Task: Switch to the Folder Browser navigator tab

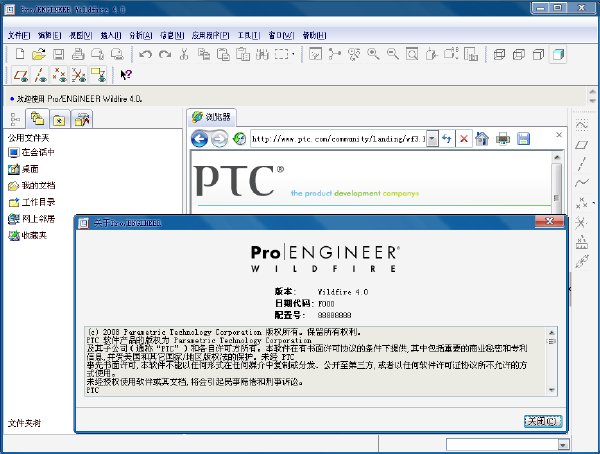Action: (37, 119)
